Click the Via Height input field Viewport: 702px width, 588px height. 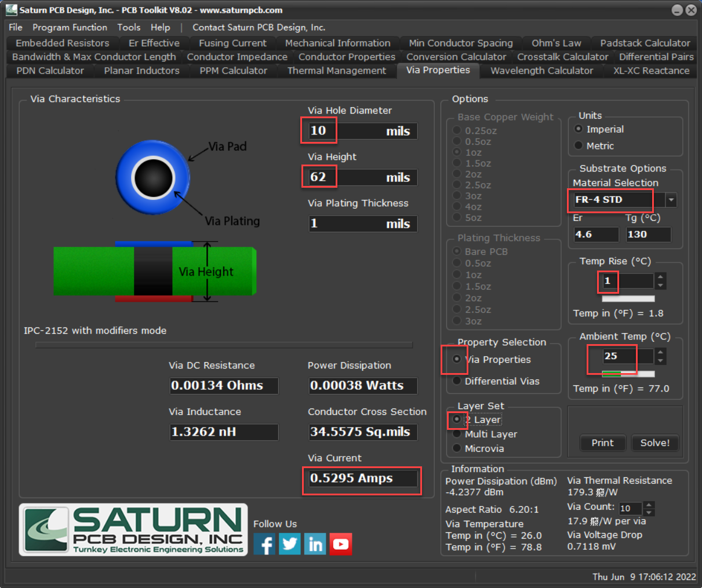coord(363,177)
